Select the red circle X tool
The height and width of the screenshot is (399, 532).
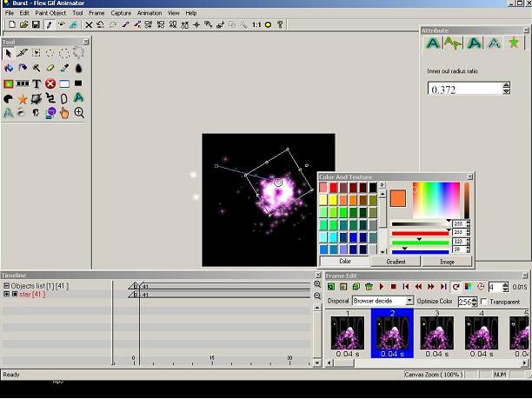[x=50, y=83]
